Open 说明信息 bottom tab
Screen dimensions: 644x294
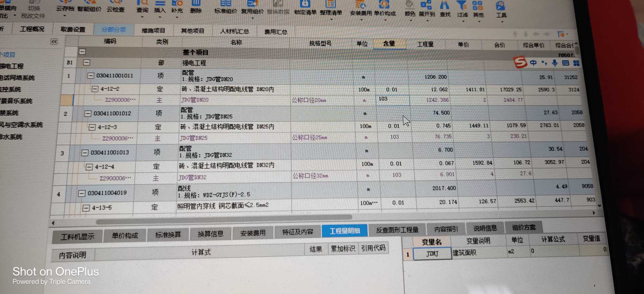[x=485, y=228]
